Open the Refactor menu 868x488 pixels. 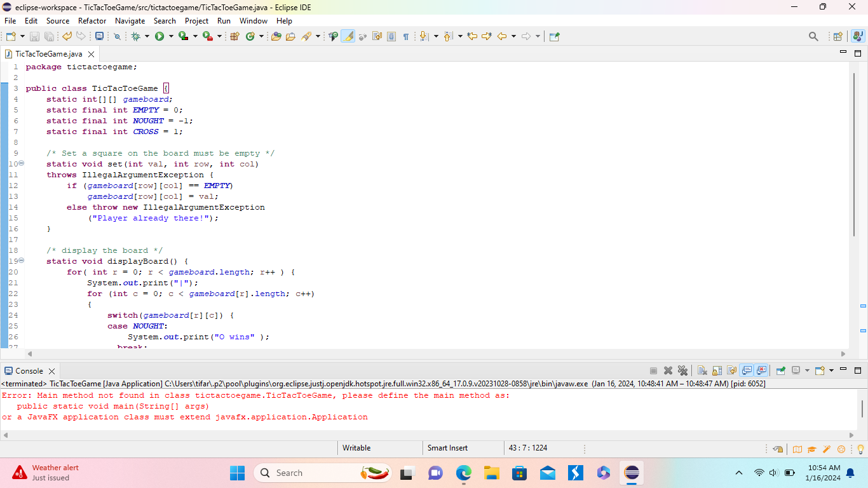coord(92,21)
